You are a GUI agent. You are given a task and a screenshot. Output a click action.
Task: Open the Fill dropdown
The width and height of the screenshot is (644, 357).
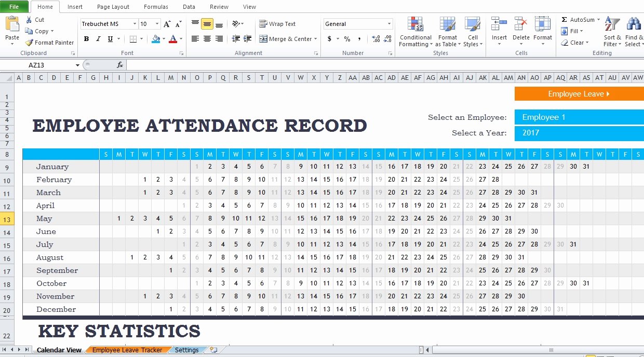(572, 31)
